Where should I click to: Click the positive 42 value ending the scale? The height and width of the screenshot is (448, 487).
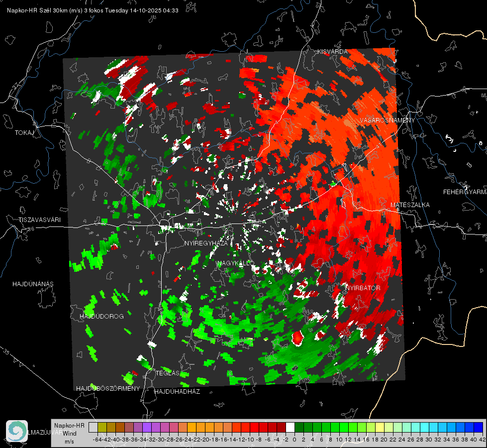click(x=482, y=440)
